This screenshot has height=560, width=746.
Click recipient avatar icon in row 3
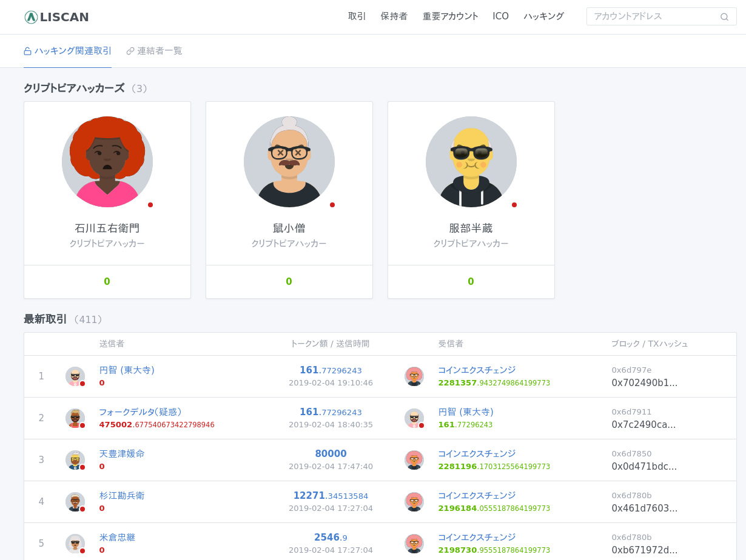coord(414,460)
